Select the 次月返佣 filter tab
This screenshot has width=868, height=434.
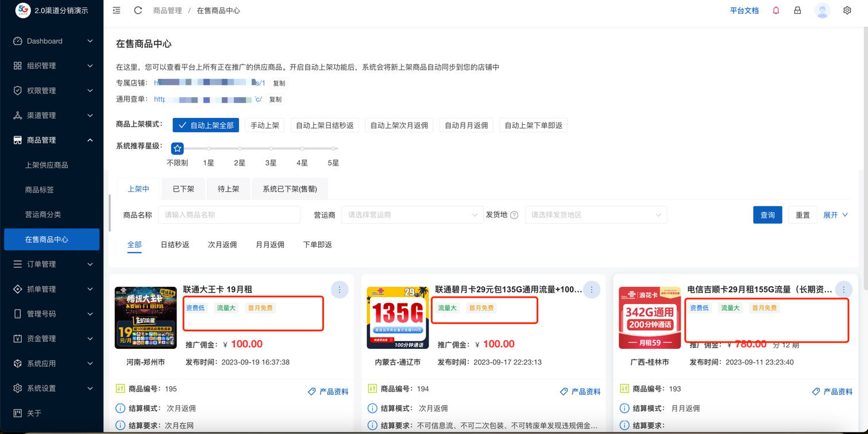point(222,245)
